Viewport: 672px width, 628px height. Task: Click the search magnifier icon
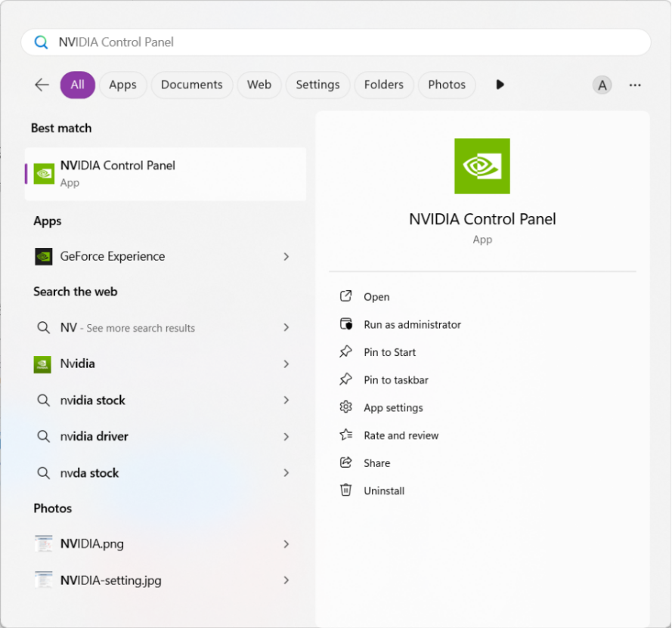pyautogui.click(x=41, y=42)
